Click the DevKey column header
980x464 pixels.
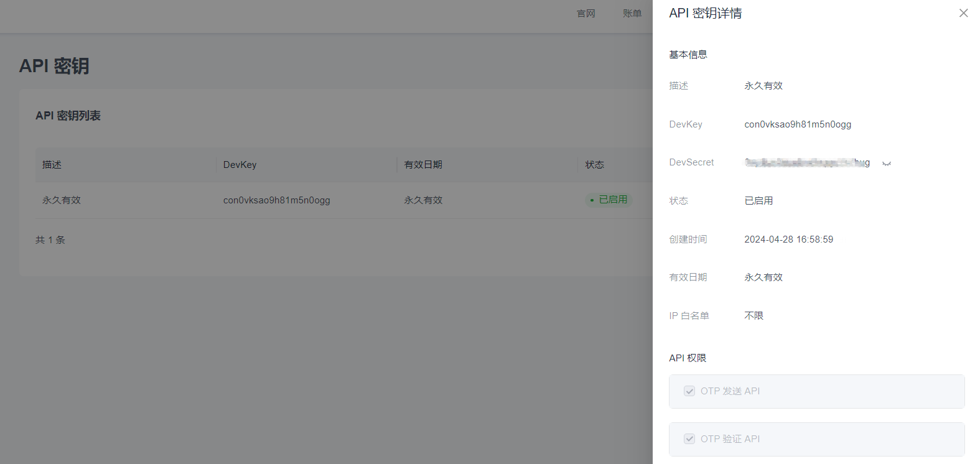point(240,165)
